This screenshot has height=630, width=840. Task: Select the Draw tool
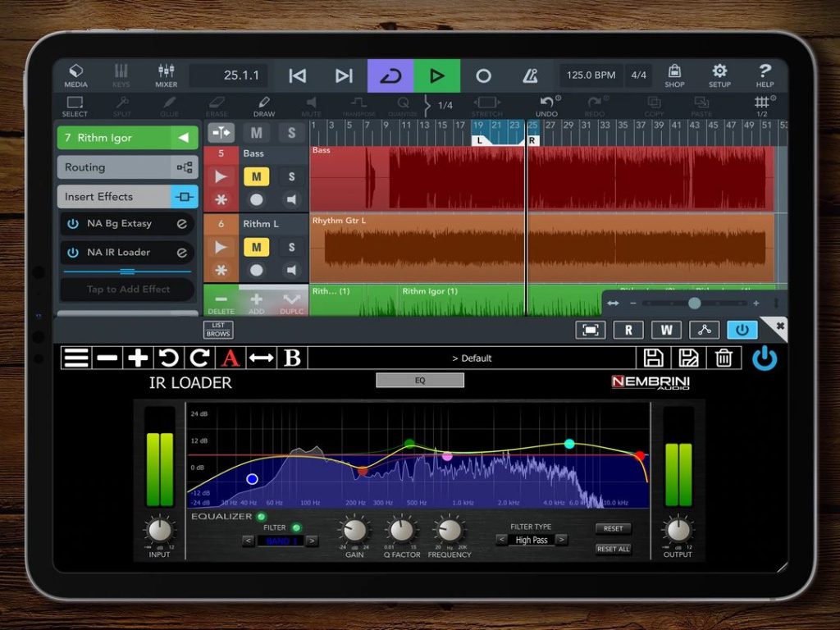[263, 104]
